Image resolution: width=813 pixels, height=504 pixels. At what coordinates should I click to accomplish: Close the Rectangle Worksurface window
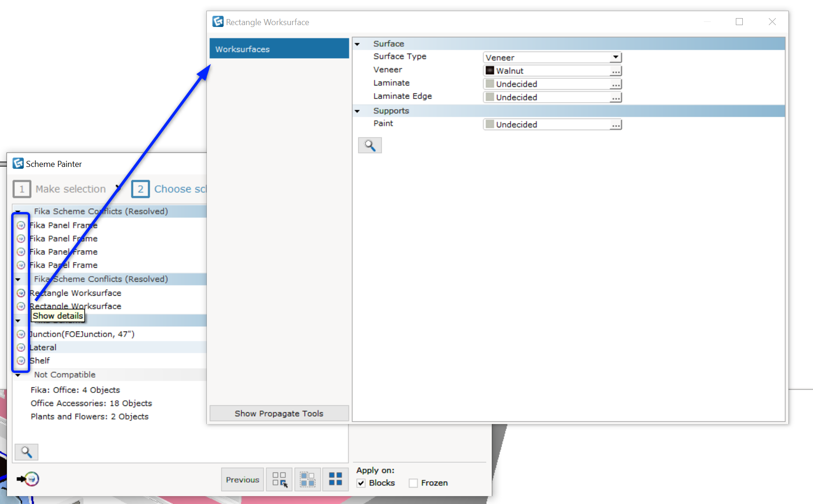[772, 22]
